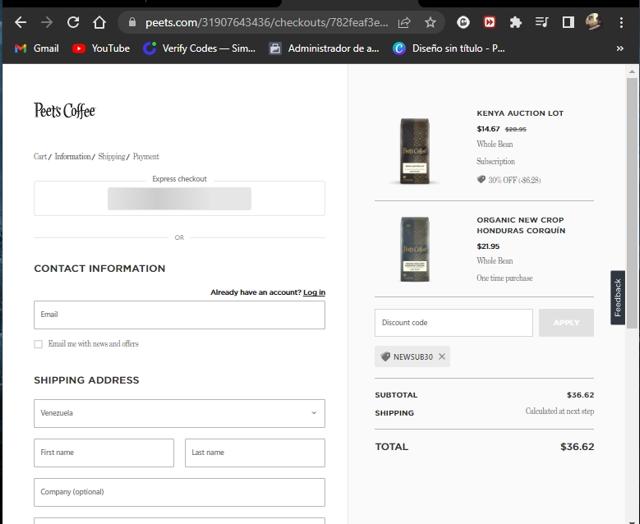Bookmark this page with star icon

430,22
